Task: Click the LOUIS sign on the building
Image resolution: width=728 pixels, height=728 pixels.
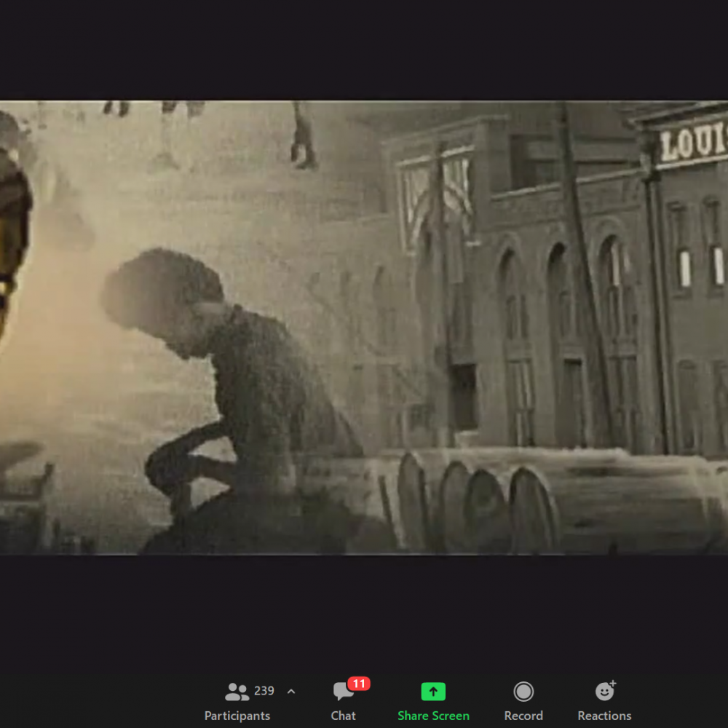Action: click(692, 143)
